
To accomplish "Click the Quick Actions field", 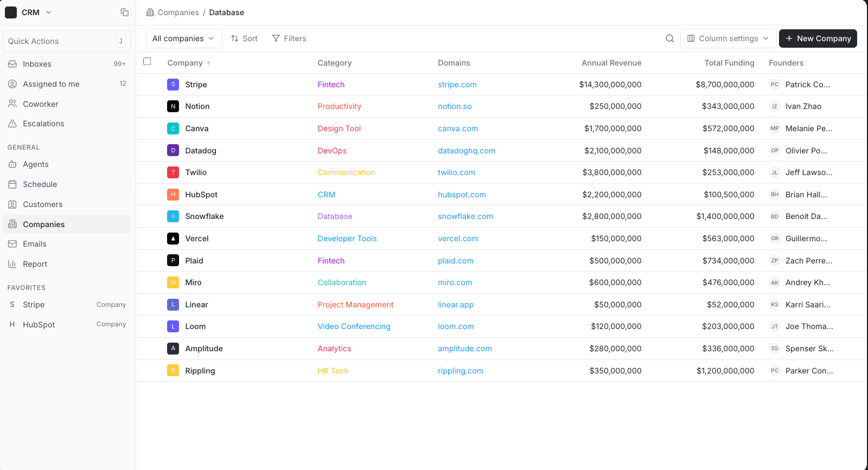I will point(67,41).
